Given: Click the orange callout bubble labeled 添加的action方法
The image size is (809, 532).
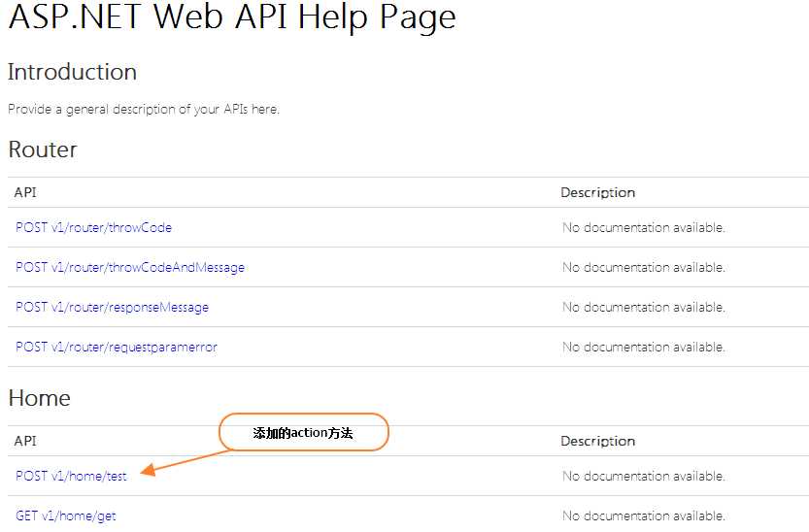Looking at the screenshot, I should (x=303, y=433).
